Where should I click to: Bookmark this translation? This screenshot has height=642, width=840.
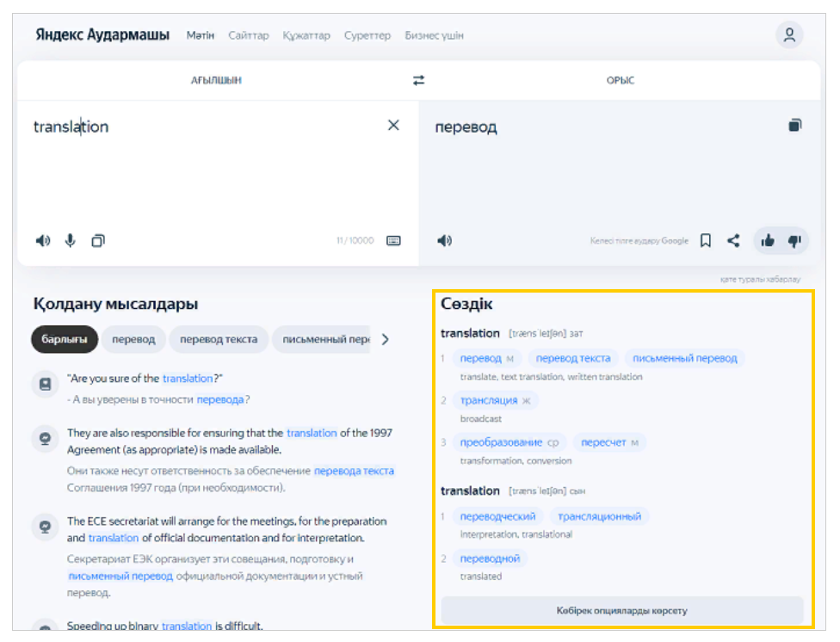pyautogui.click(x=706, y=241)
